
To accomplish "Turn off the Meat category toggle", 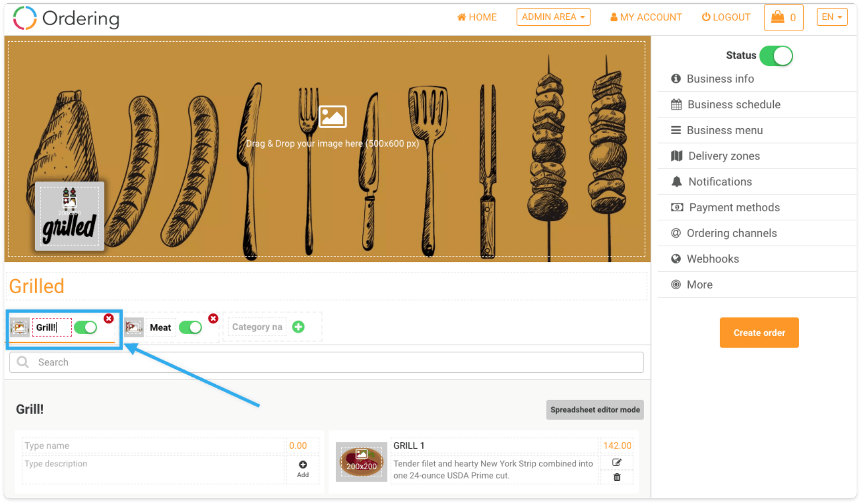I will pos(190,327).
